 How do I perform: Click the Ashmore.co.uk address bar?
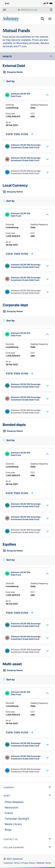point(28,10)
